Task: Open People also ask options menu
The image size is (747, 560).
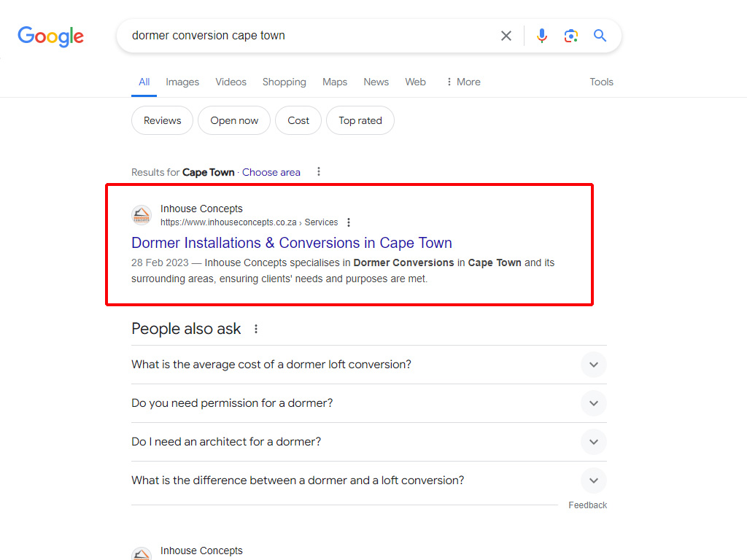Action: [x=255, y=329]
